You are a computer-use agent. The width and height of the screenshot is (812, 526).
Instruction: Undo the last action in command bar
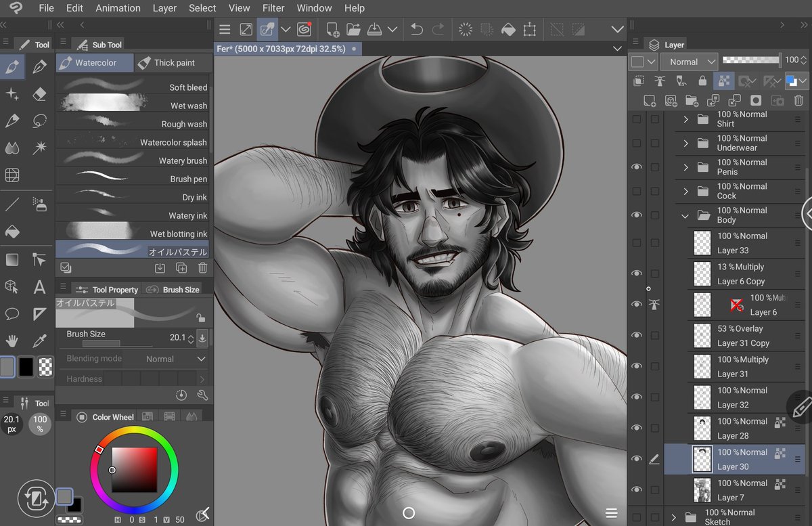pos(417,29)
